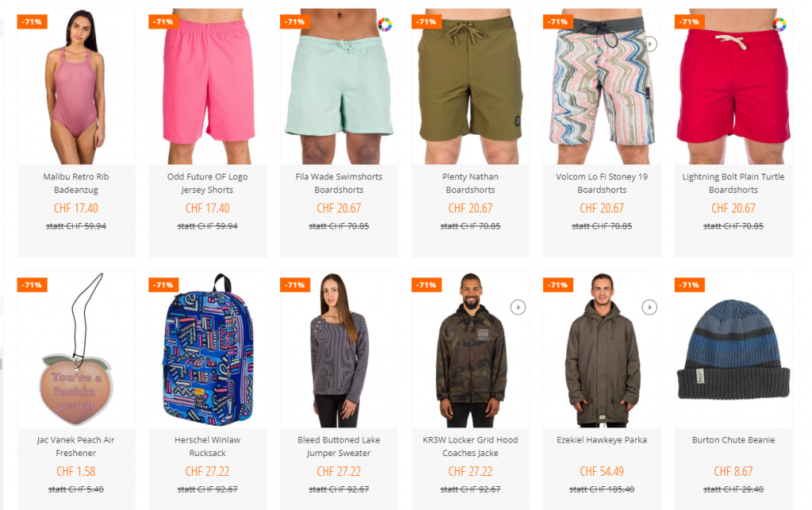The image size is (812, 510).
Task: Open Jac Vanek Peach Air Freshener link
Action: coord(76,447)
